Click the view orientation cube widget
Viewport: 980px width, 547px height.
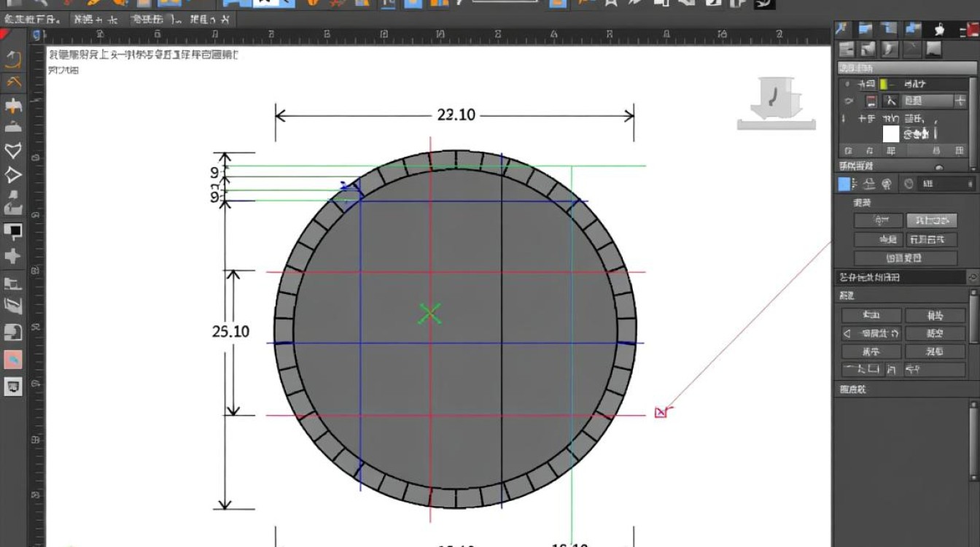777,103
